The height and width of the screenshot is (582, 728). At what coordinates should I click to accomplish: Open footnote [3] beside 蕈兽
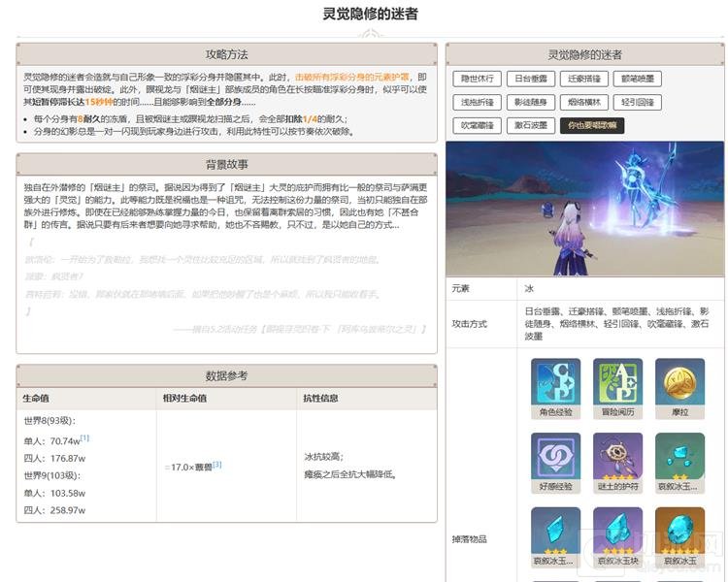point(217,465)
